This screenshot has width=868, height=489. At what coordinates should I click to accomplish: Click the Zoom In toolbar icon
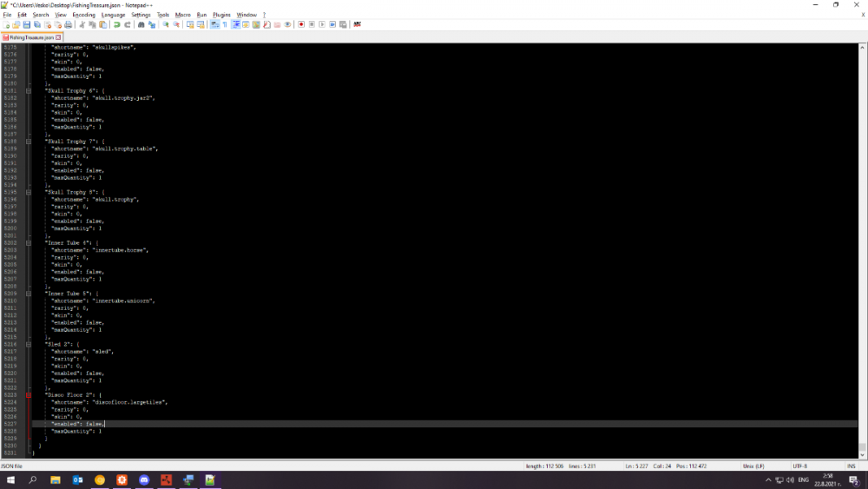coord(166,24)
